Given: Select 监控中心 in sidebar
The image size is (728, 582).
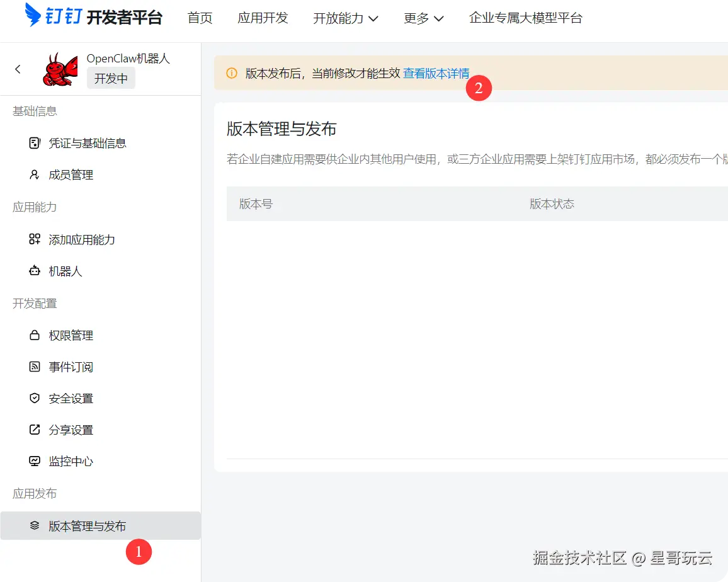Looking at the screenshot, I should (71, 461).
